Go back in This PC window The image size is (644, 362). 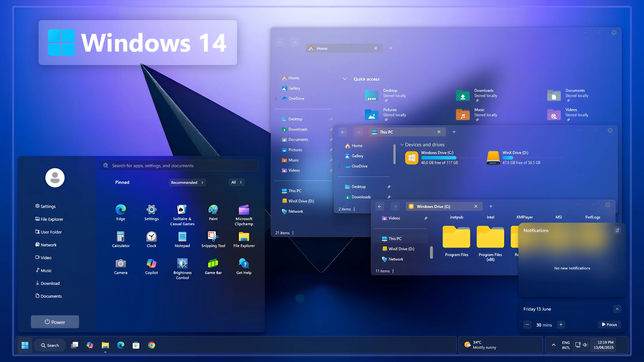(x=343, y=132)
